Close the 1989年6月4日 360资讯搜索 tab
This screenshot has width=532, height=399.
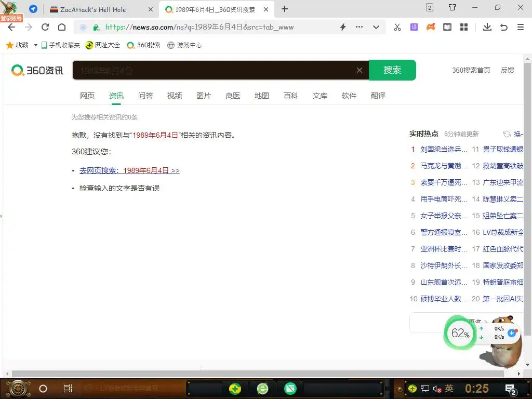pos(266,9)
